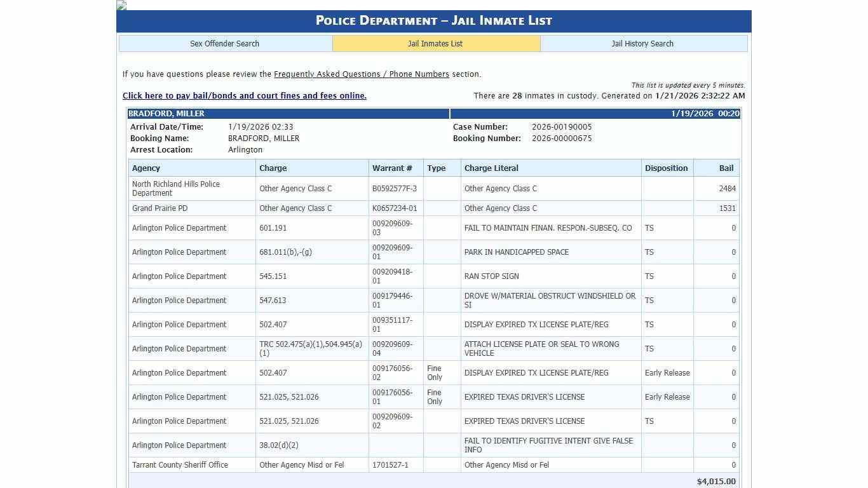The height and width of the screenshot is (488, 868).
Task: Click the Warrant # column header
Action: 392,168
